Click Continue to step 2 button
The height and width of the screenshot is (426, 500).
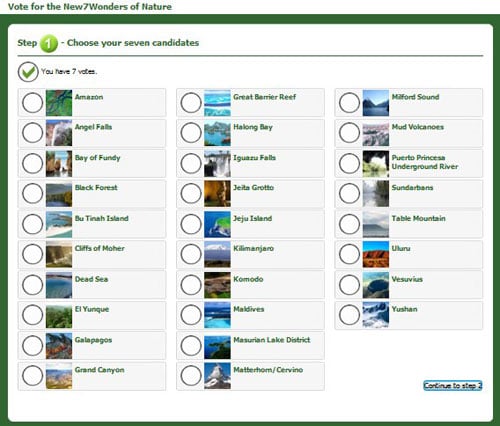point(453,386)
